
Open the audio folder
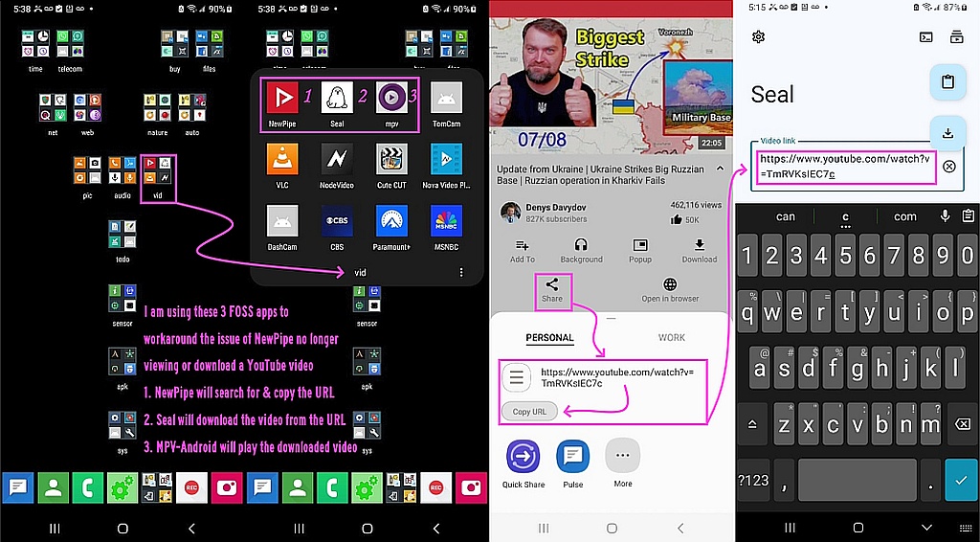[122, 170]
